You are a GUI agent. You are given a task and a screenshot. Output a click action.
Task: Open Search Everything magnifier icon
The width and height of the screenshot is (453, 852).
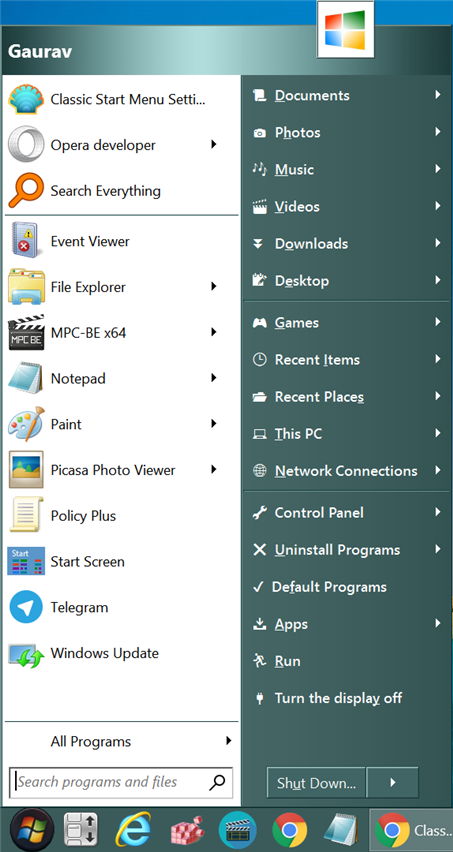(x=26, y=191)
